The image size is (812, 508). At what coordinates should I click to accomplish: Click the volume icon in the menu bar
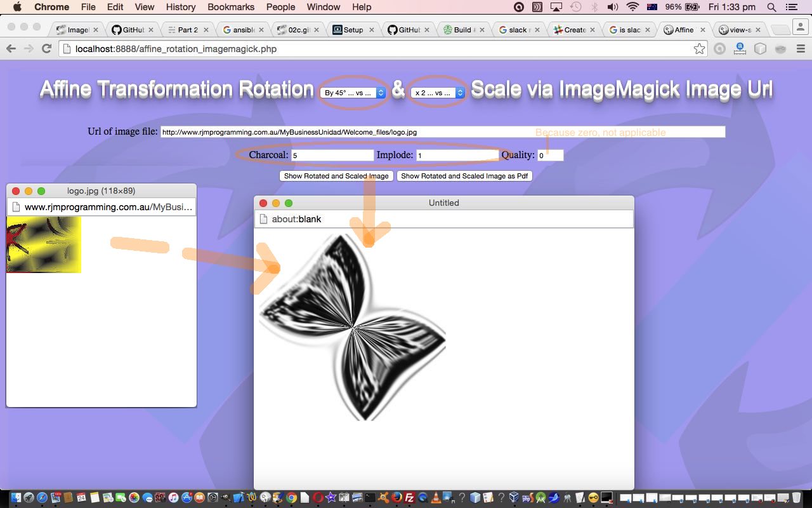612,7
